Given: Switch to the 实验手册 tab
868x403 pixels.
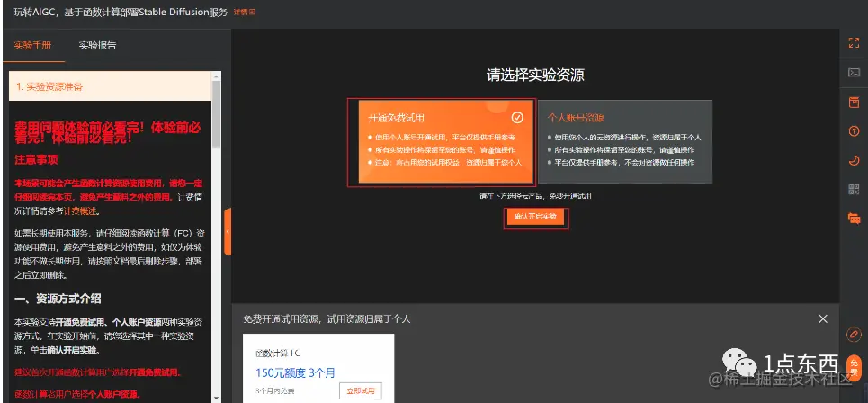Looking at the screenshot, I should coord(33,45).
